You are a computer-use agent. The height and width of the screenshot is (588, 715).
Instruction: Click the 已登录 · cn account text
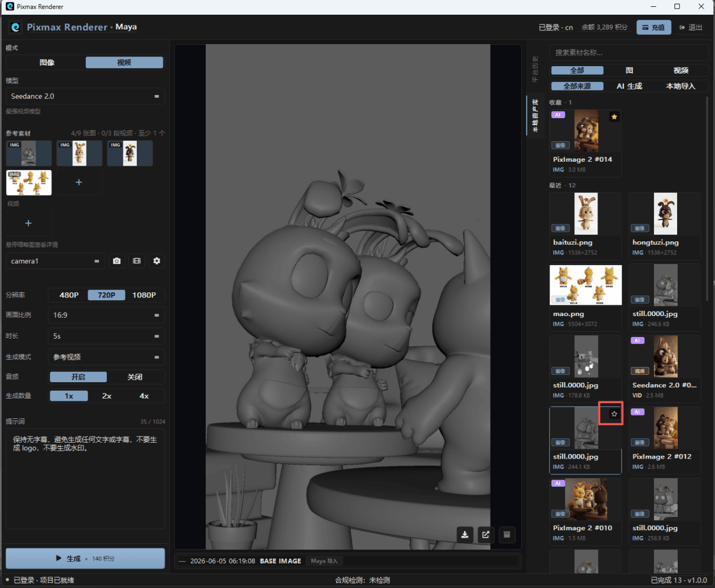click(x=556, y=27)
